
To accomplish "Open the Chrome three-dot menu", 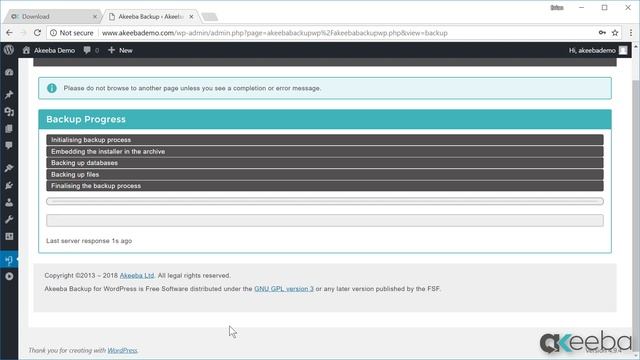I will coord(631,33).
